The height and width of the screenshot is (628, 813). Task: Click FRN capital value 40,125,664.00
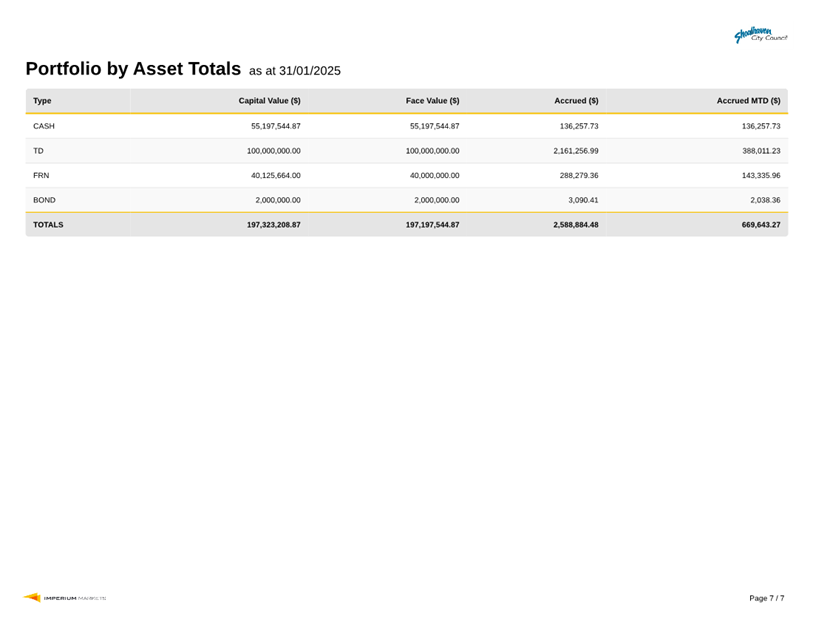coord(275,175)
